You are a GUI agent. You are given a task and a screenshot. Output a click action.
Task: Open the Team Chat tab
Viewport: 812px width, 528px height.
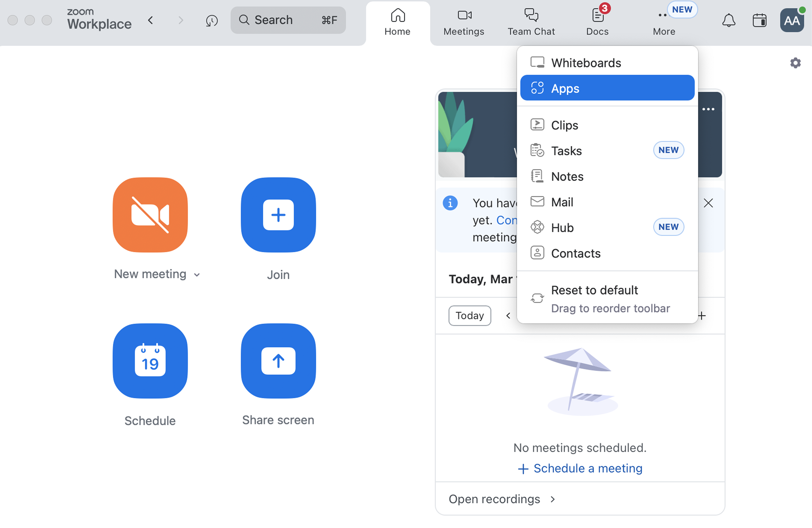531,23
